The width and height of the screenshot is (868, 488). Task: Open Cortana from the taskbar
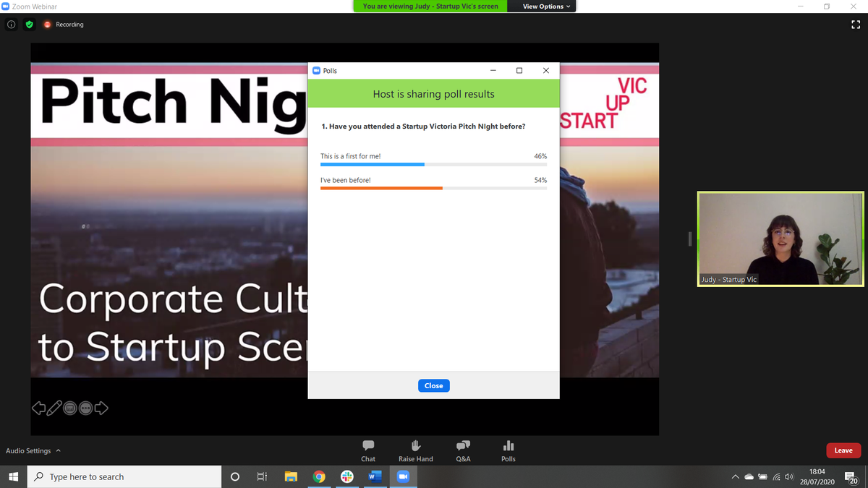234,476
